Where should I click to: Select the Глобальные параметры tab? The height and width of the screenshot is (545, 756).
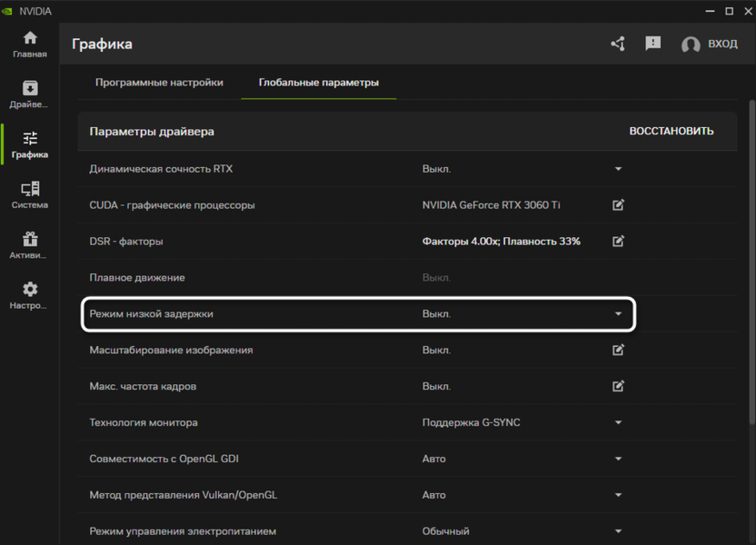pyautogui.click(x=318, y=83)
